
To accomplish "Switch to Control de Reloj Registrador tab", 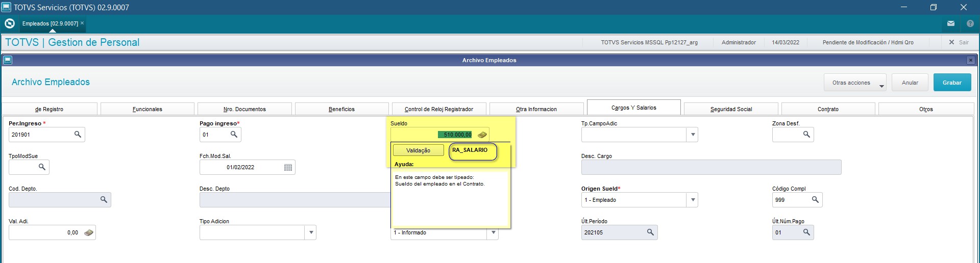I will click(x=439, y=109).
